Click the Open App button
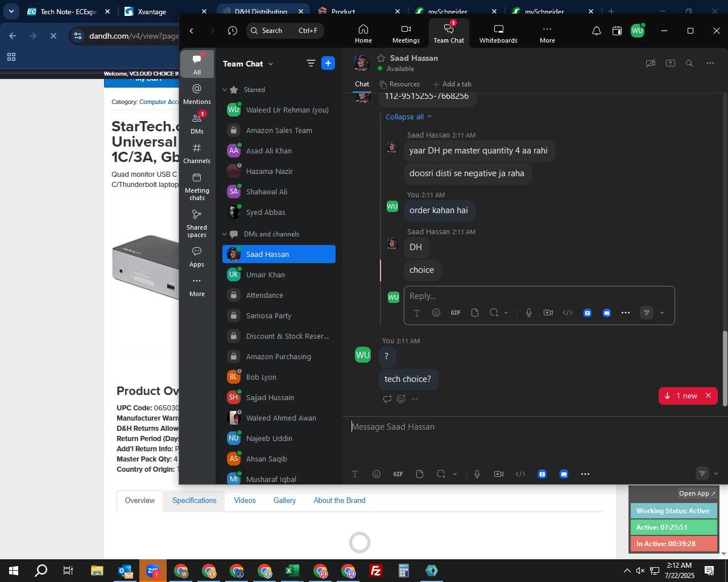This screenshot has width=728, height=582. click(697, 493)
